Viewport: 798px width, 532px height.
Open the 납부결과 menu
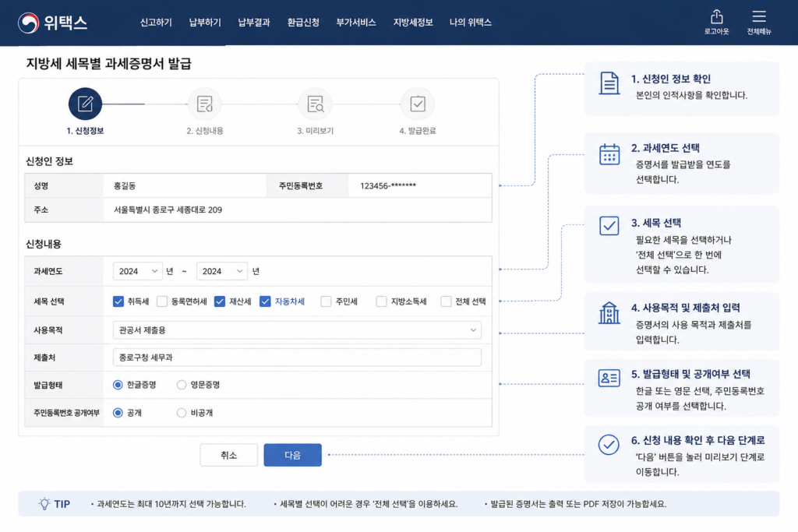(253, 23)
